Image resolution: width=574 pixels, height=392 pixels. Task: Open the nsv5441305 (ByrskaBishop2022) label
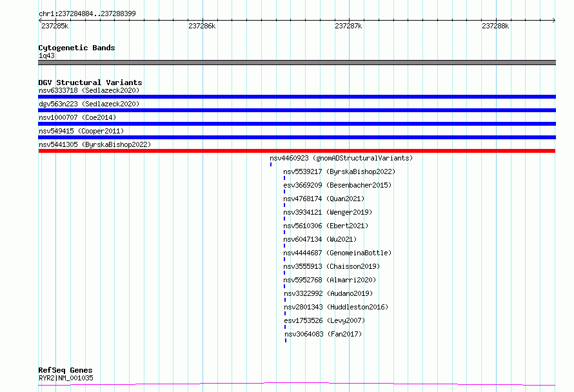(95, 144)
